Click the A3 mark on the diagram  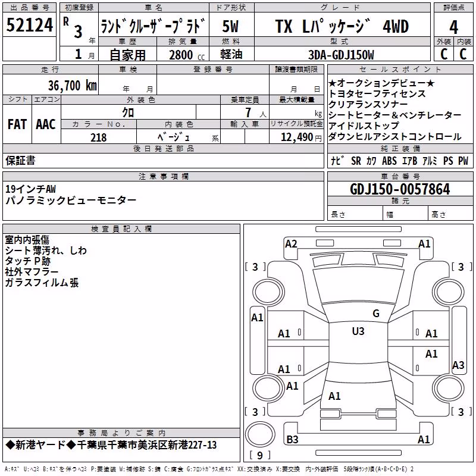click(458, 365)
